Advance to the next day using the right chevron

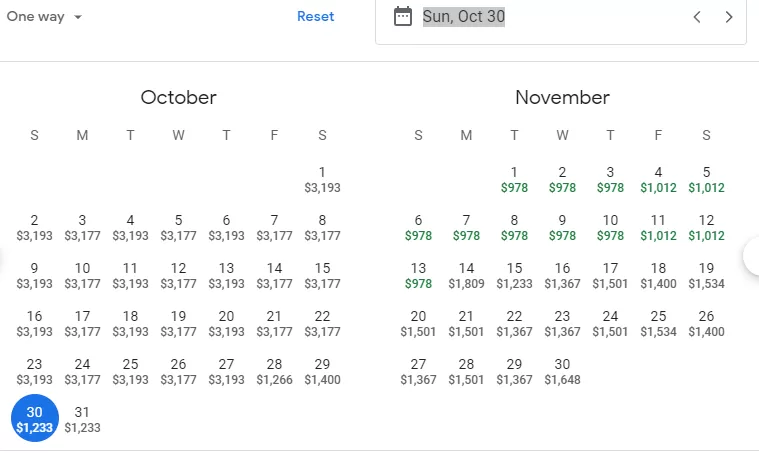(x=729, y=17)
